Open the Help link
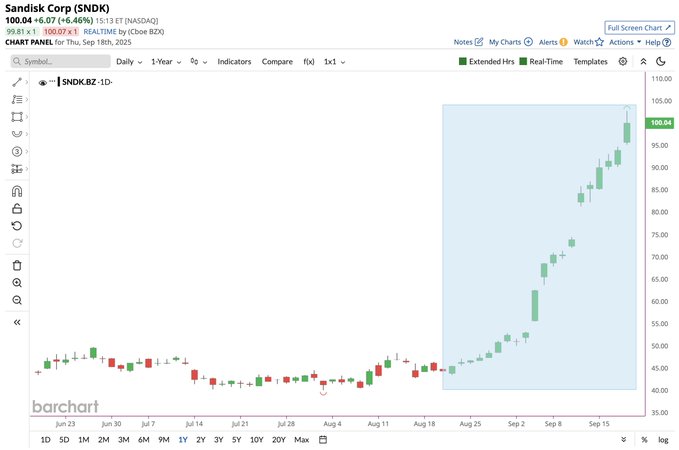 (x=658, y=42)
